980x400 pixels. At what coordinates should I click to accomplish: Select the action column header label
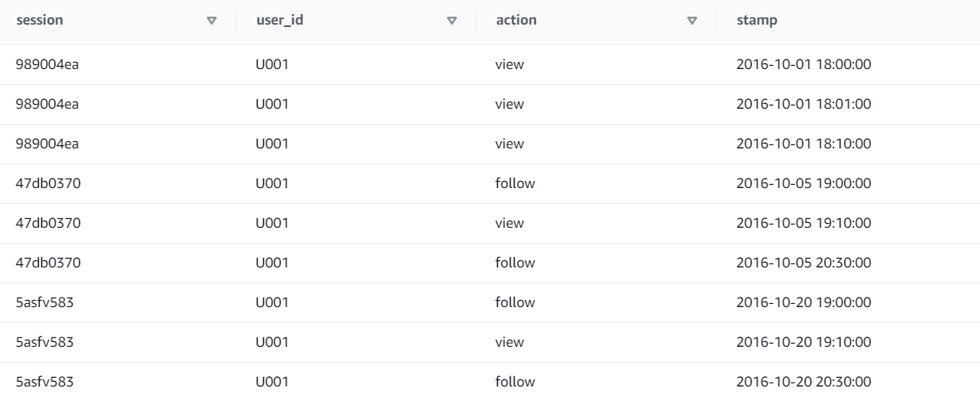tap(515, 21)
